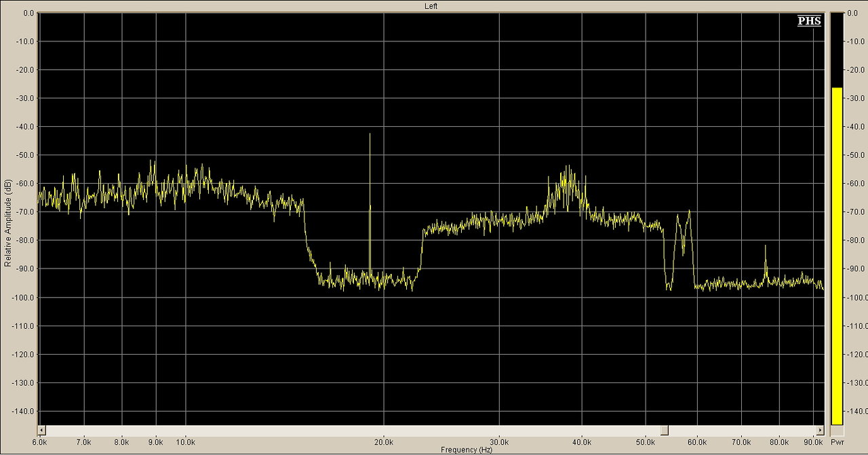The image size is (868, 455).
Task: Click the -50.0 amplitude label on left axis
Action: tap(25, 155)
